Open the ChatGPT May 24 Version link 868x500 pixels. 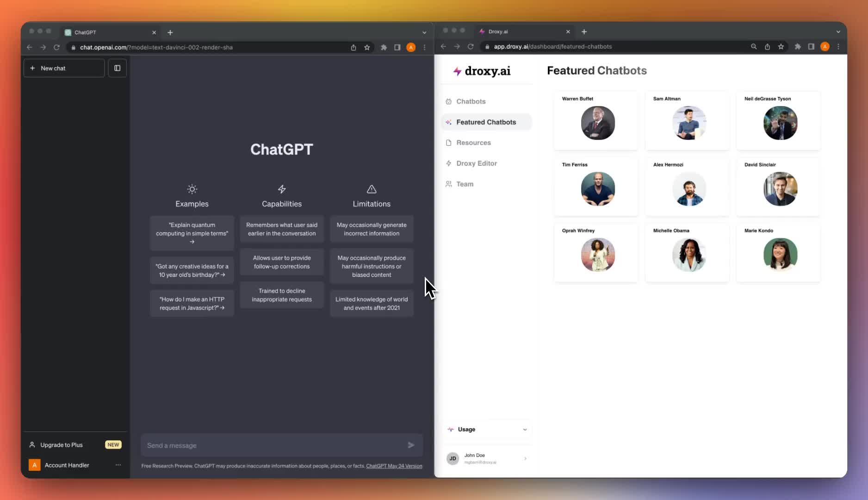[x=394, y=466]
